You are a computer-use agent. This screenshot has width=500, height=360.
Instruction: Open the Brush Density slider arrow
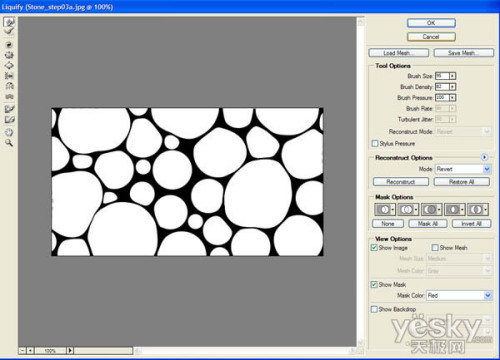453,87
